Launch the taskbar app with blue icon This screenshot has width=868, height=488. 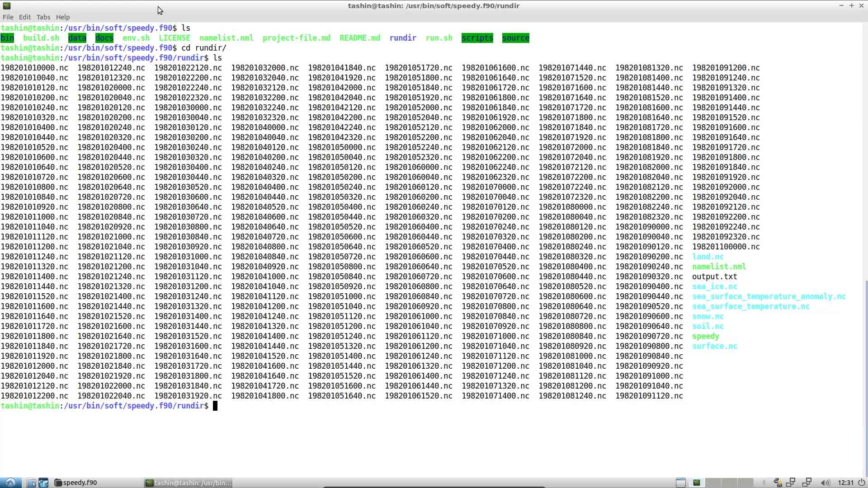pyautogui.click(x=43, y=483)
